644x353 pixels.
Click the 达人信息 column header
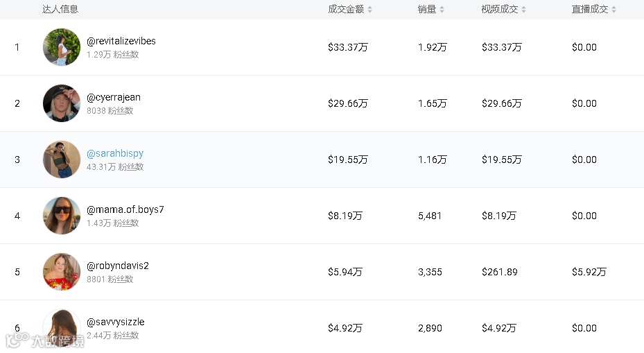point(60,10)
